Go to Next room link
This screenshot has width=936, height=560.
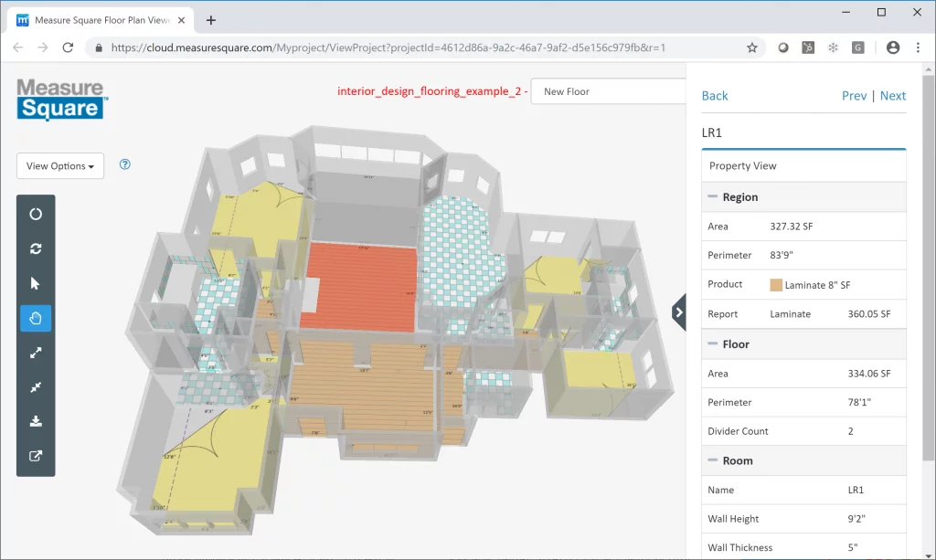(x=892, y=96)
